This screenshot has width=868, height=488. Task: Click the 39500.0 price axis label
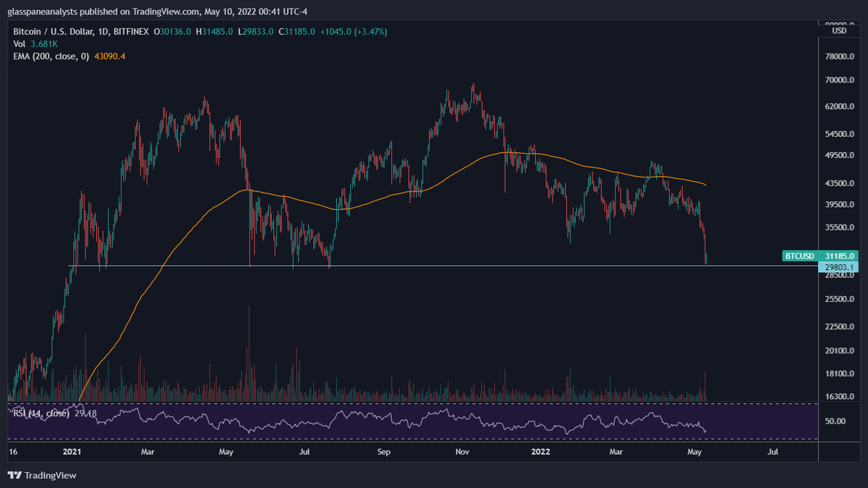point(841,205)
